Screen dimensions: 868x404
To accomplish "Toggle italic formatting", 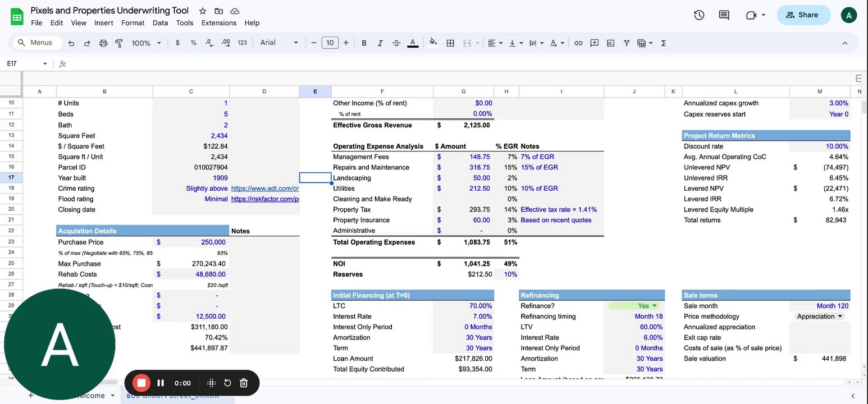I will pyautogui.click(x=380, y=43).
